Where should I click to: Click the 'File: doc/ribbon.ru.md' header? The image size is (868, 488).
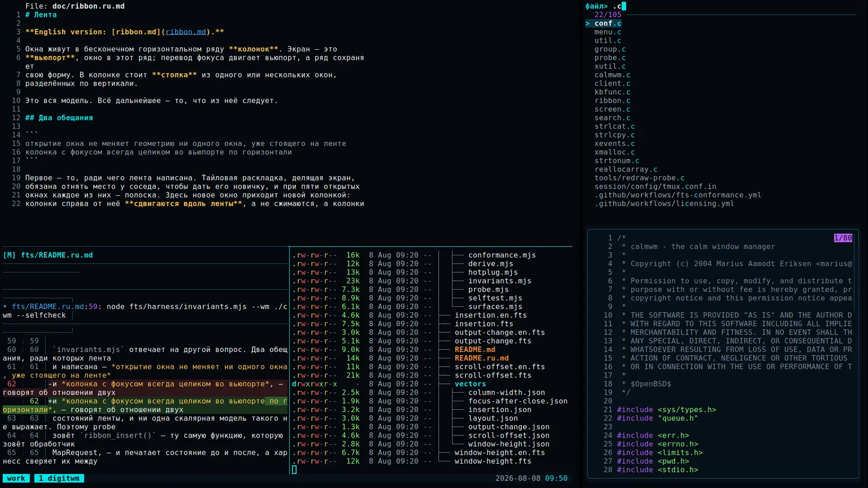pos(75,7)
